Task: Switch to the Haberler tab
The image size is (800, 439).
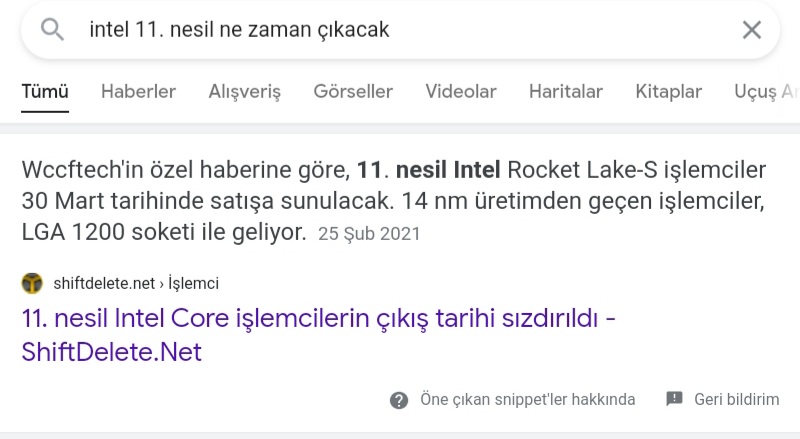Action: (138, 92)
